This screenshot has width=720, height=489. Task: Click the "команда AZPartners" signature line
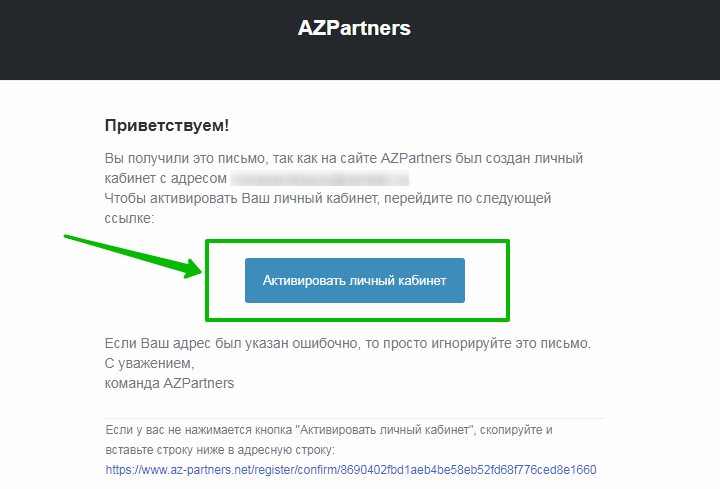pos(169,383)
